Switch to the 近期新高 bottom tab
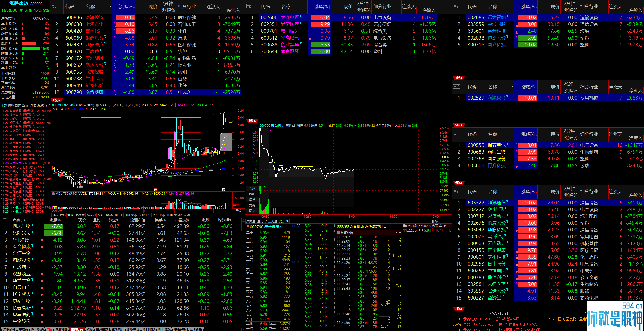Viewport: 644px width, 331px height. point(196,329)
